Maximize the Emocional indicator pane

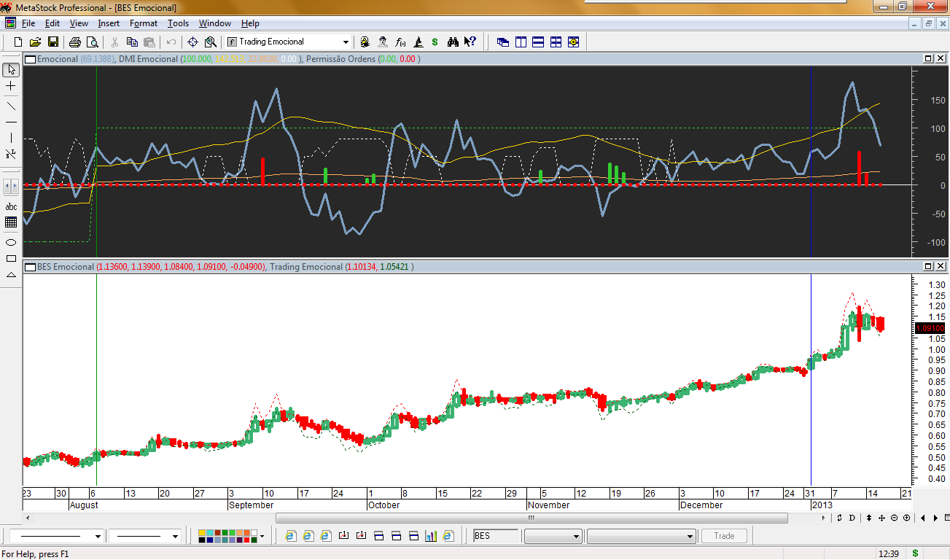928,58
